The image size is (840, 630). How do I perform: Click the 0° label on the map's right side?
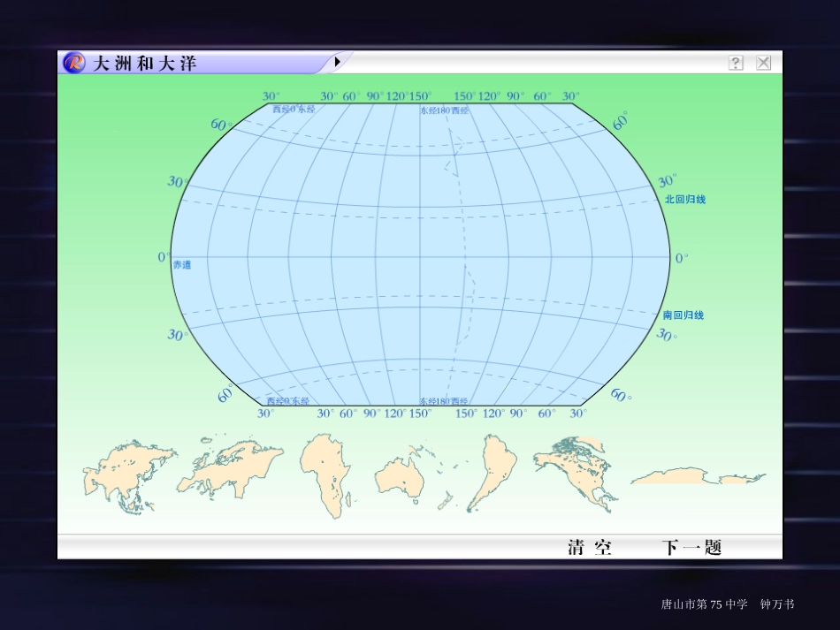click(x=682, y=259)
